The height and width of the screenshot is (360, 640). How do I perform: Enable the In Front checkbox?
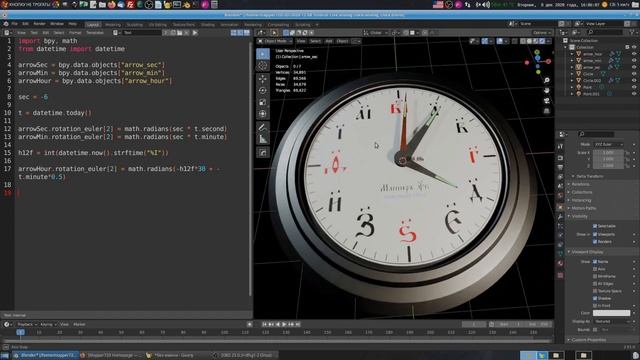coord(595,305)
